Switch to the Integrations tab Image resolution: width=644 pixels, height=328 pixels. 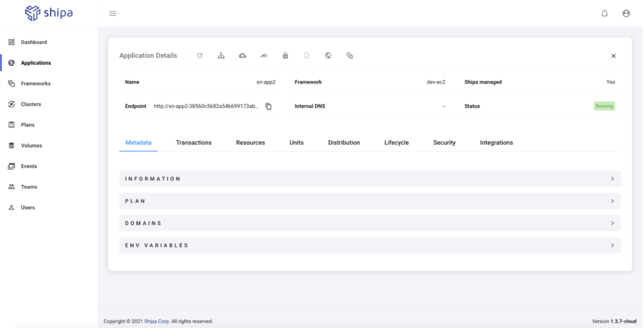496,143
